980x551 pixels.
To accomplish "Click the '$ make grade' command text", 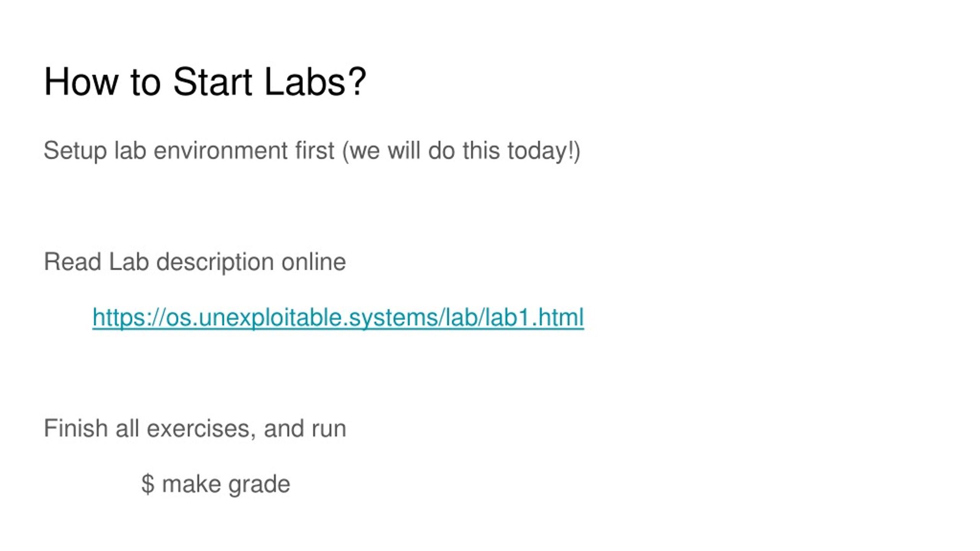I will pyautogui.click(x=216, y=484).
